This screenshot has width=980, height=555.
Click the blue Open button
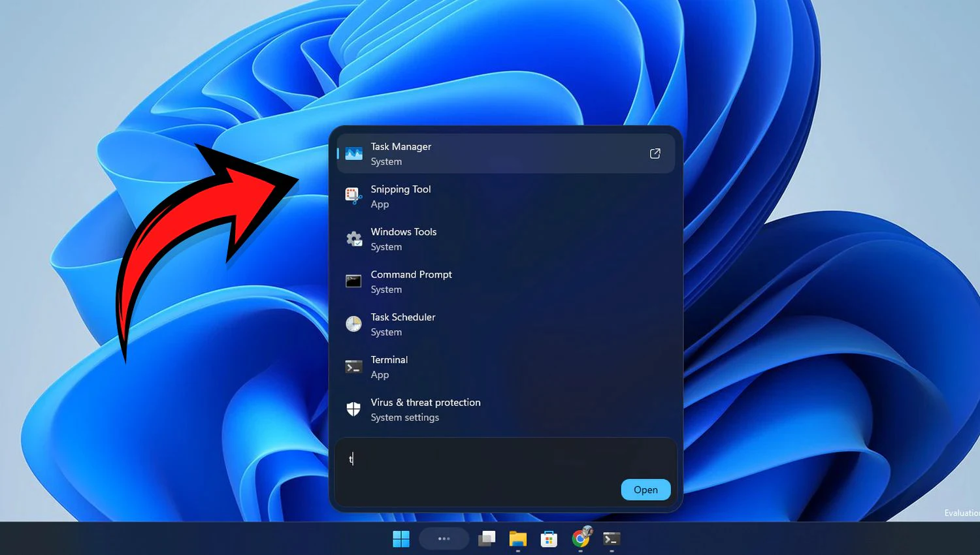645,490
